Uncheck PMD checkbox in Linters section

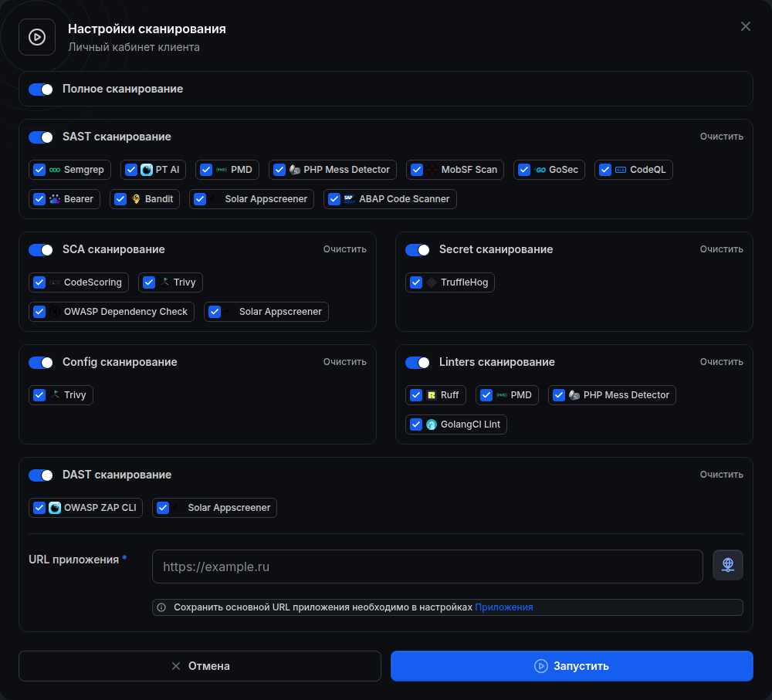coord(486,395)
